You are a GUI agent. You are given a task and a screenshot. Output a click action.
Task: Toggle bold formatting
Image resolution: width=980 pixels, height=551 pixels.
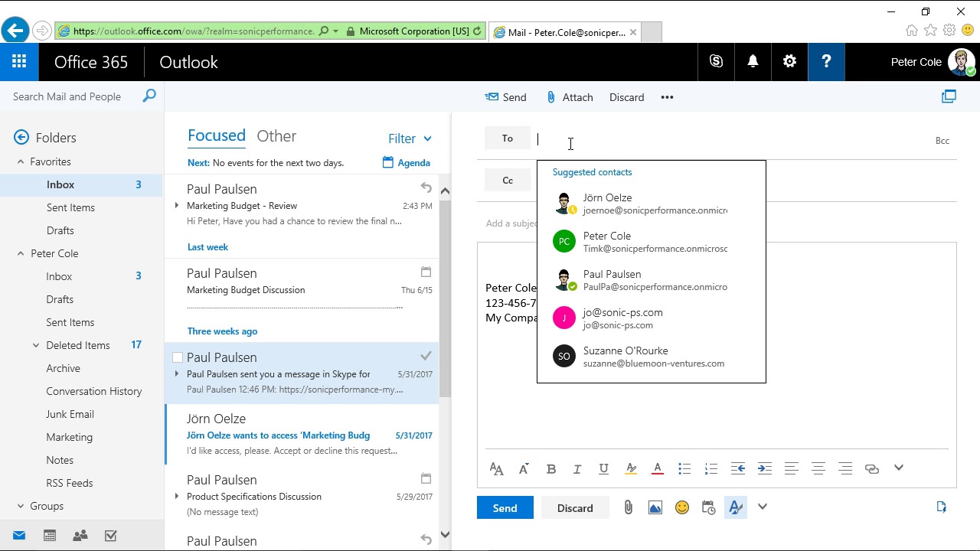(550, 468)
